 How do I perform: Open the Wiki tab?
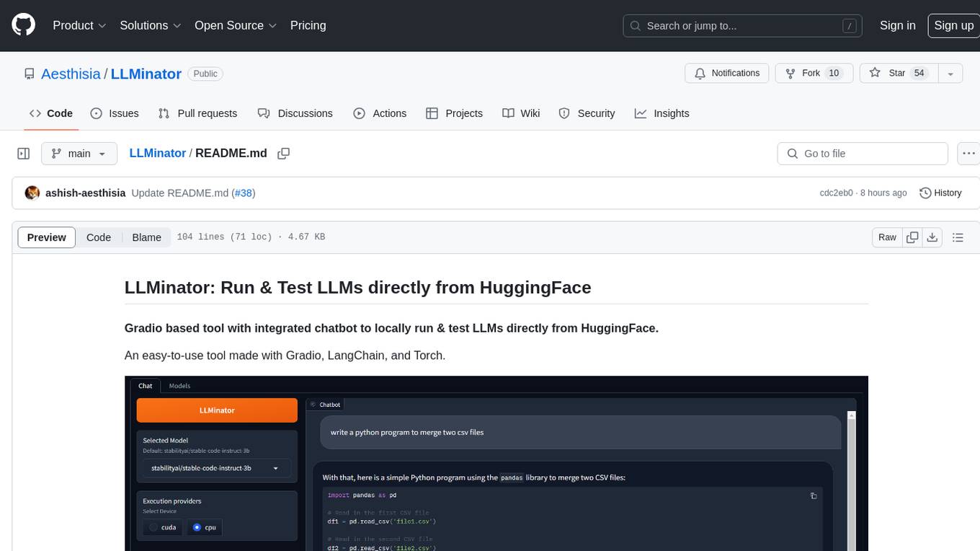(521, 113)
